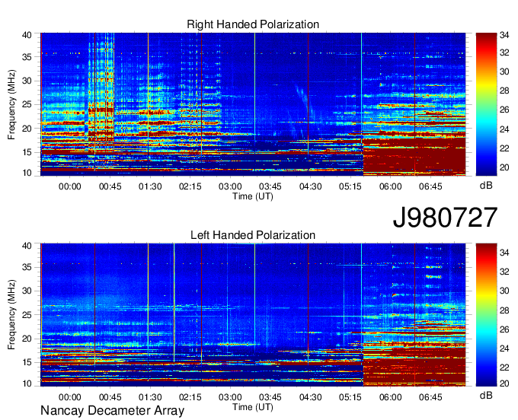The image size is (518, 420).
Task: Click the Right Handed plot's dB colorbar
Action: coord(486,104)
